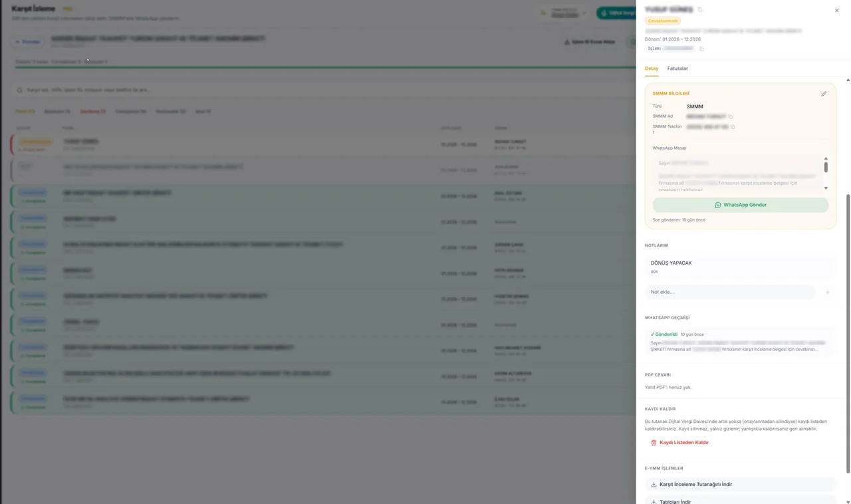Click the detail panel scroll-down arrow
Image resolution: width=851 pixels, height=504 pixels.
point(848,501)
